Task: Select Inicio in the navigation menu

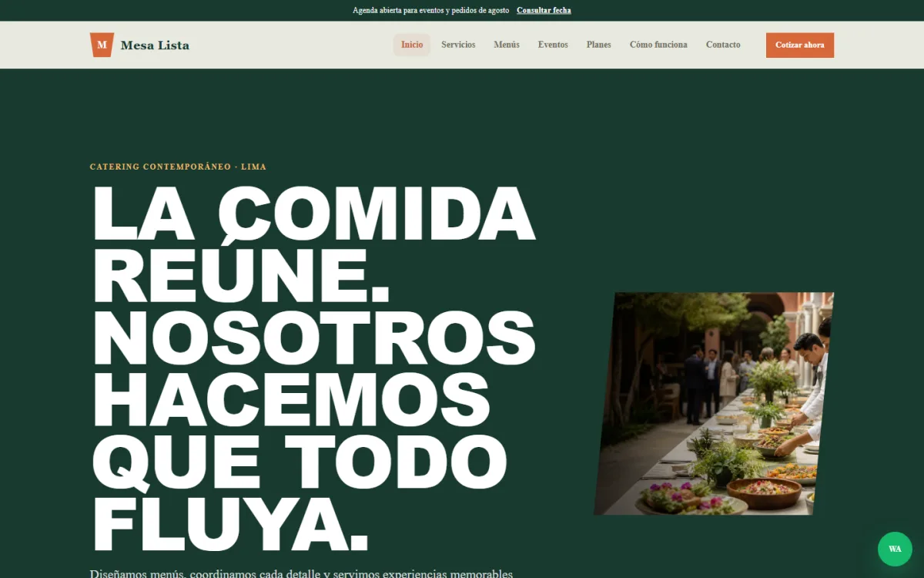Action: click(x=412, y=45)
